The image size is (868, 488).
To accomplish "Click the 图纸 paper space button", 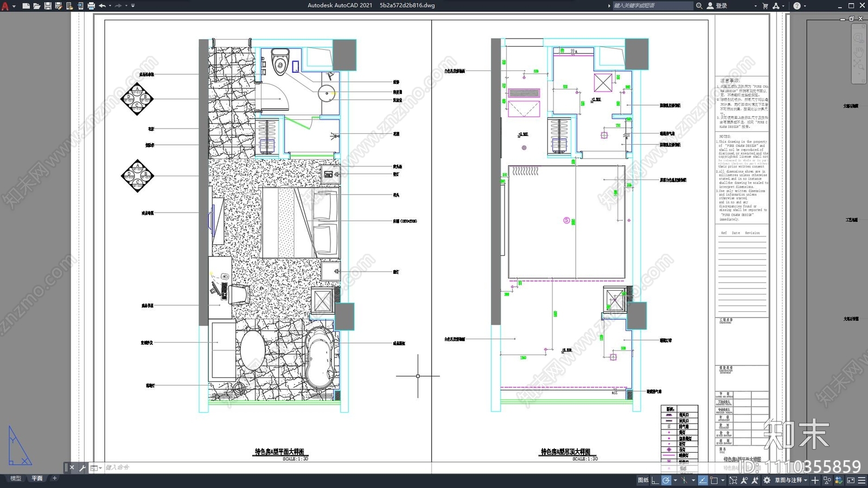I will click(x=643, y=480).
